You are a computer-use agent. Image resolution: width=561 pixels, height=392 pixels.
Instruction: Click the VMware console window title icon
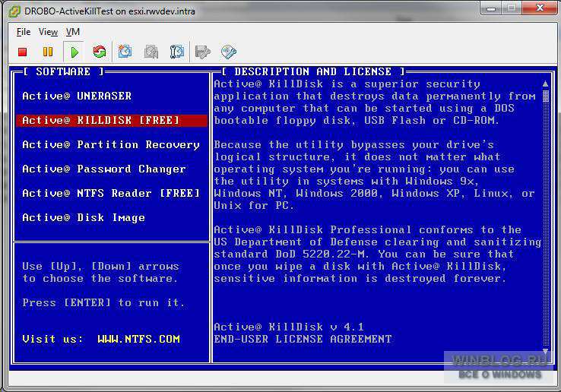coord(14,11)
